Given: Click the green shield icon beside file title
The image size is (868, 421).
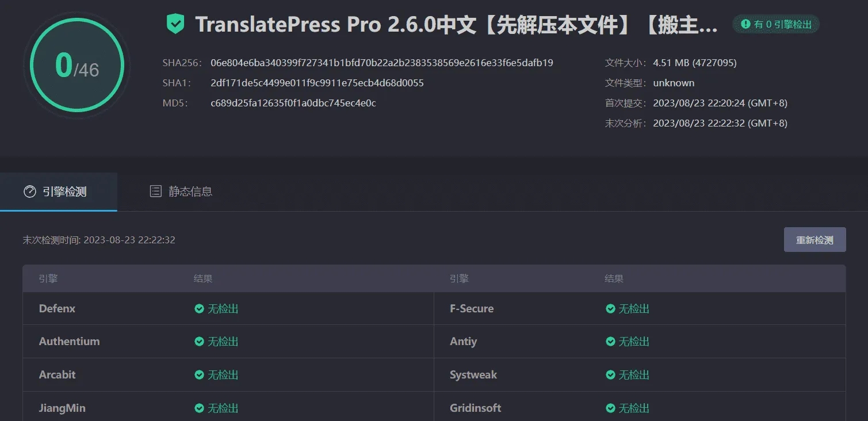Looking at the screenshot, I should [x=175, y=24].
